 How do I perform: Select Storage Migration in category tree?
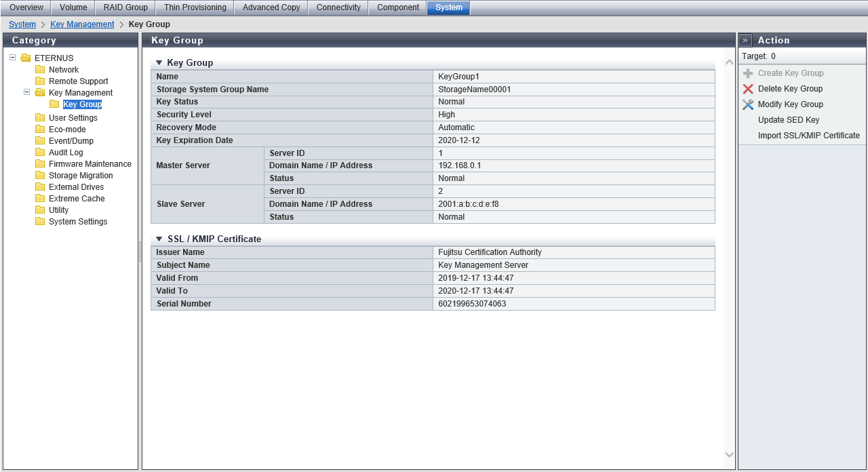pyautogui.click(x=81, y=176)
